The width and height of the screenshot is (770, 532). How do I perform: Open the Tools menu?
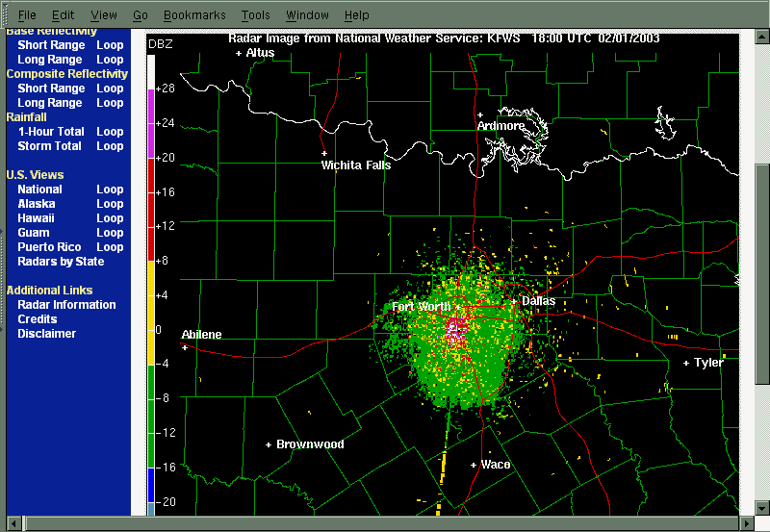pyautogui.click(x=255, y=15)
